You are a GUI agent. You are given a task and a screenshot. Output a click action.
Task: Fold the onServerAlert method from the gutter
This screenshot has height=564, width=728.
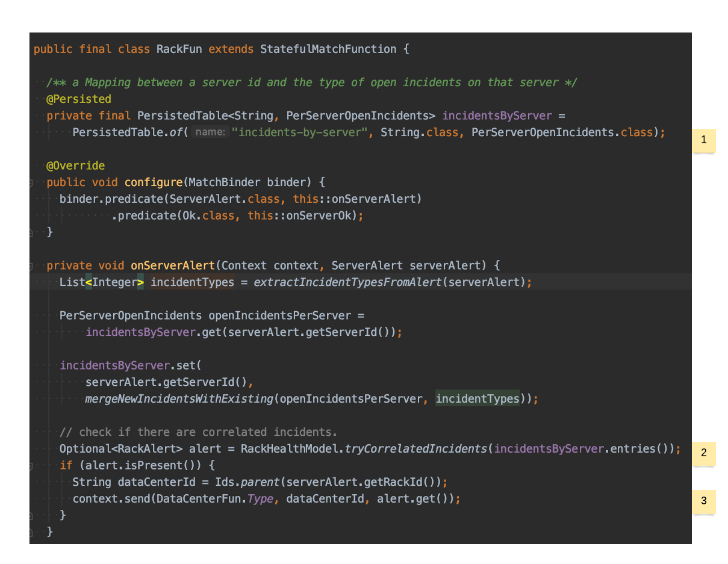(31, 265)
